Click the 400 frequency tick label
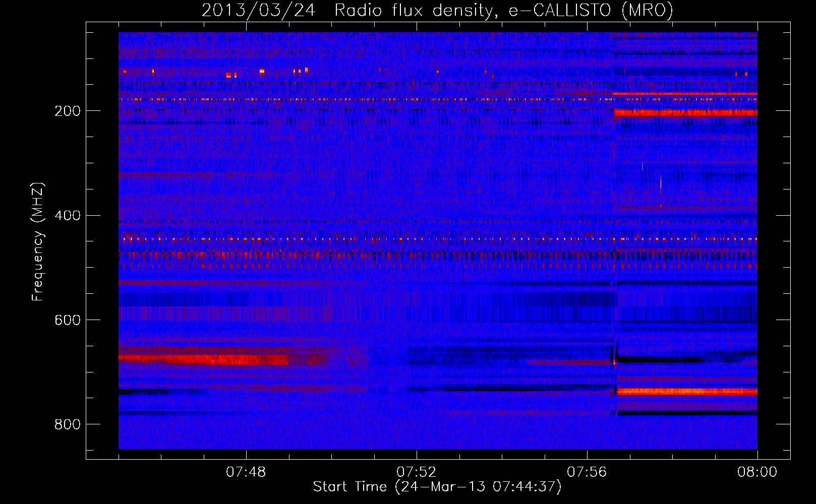Image resolution: width=816 pixels, height=504 pixels. [x=68, y=215]
